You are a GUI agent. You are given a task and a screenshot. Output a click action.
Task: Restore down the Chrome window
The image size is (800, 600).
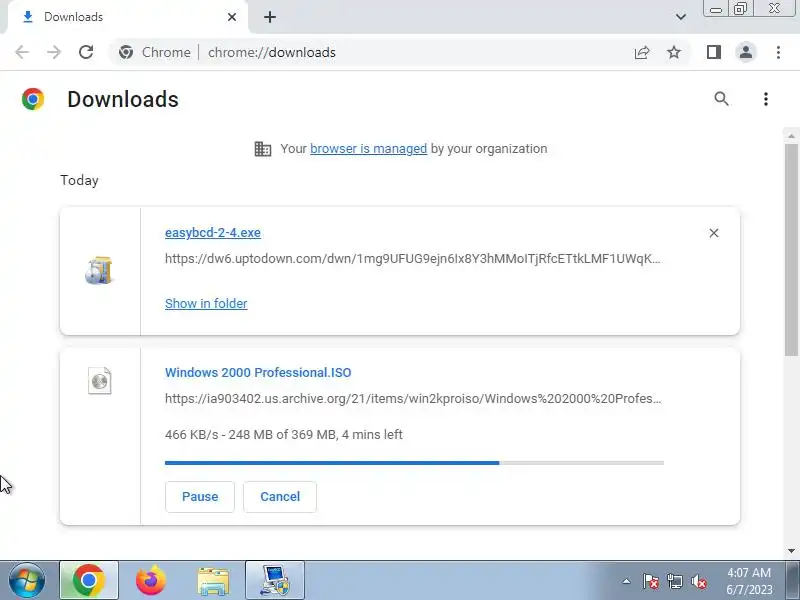pos(740,9)
